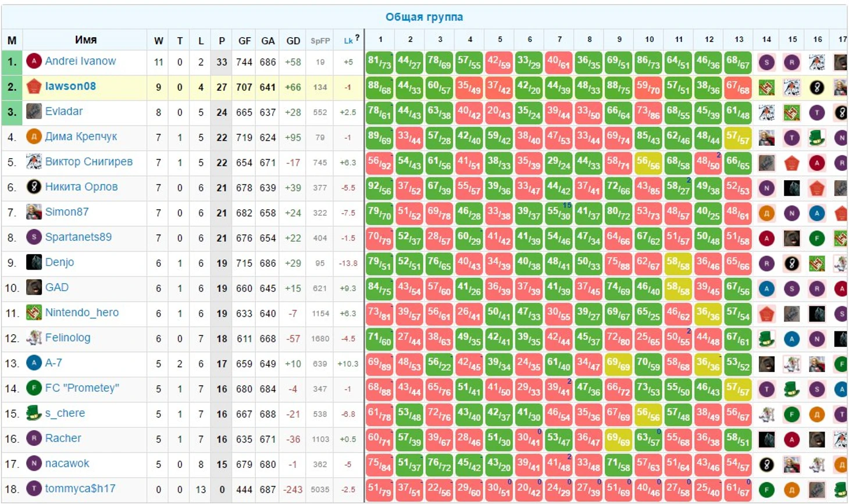The height and width of the screenshot is (504, 849).
Task: Click the +95 goal difference for Дима Крепчук
Action: (293, 138)
